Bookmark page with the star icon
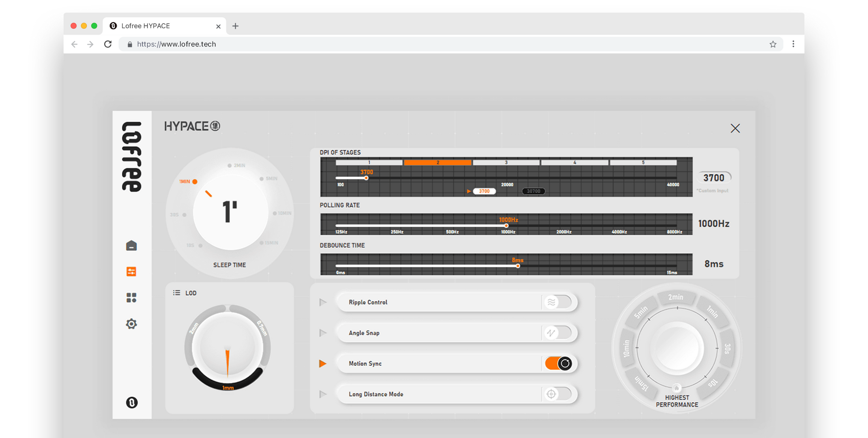 773,44
